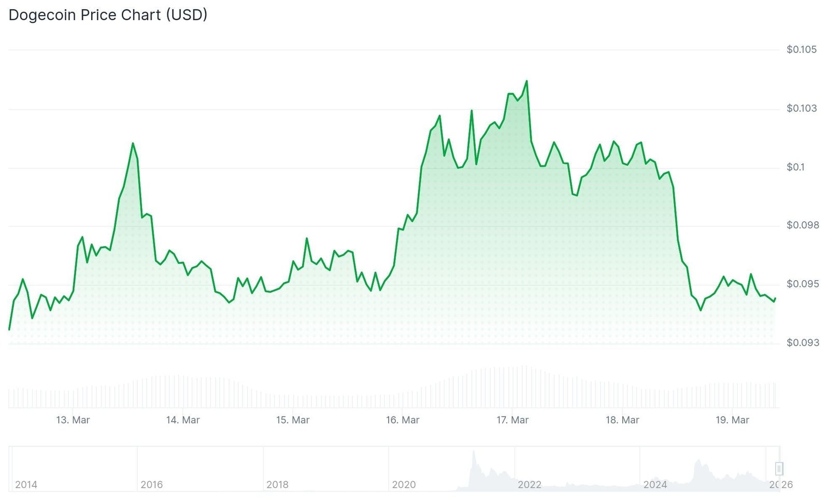Select the 19. Mar date label

(732, 420)
